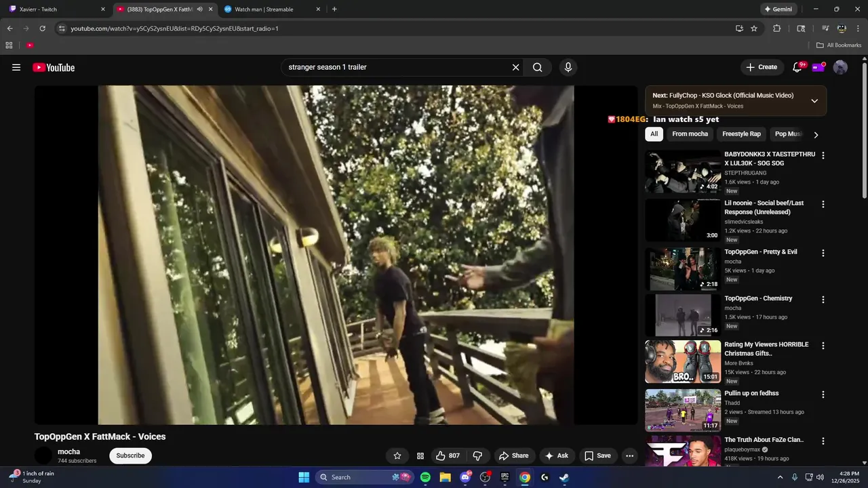The height and width of the screenshot is (488, 868).
Task: Open Chrome three-dot menu
Action: pos(857,28)
